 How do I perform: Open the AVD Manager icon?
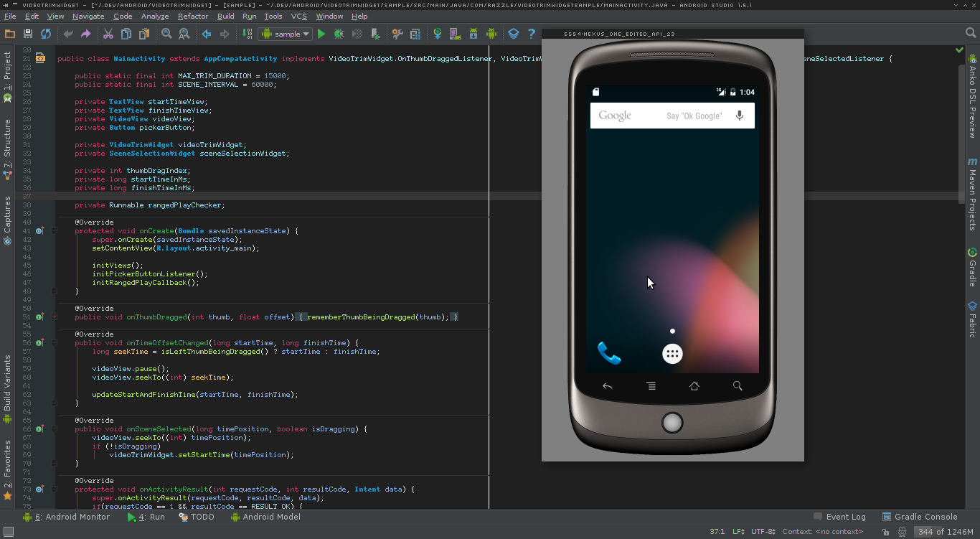(x=456, y=34)
